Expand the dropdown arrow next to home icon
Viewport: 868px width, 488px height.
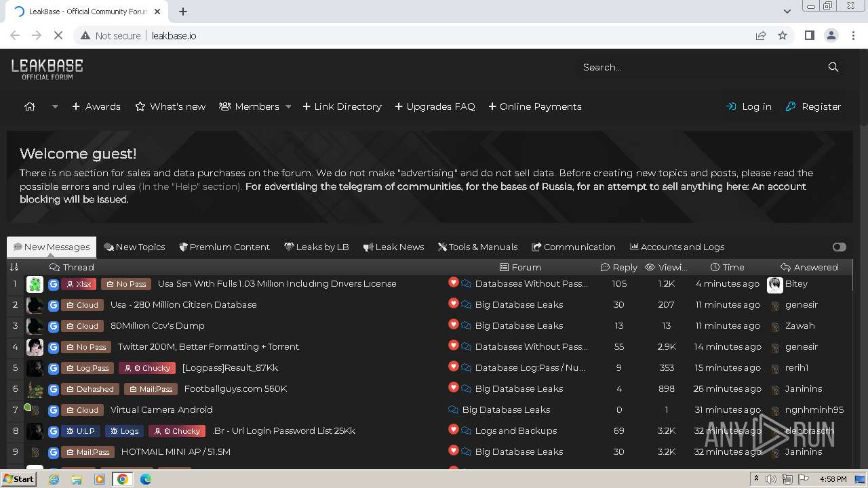click(x=55, y=106)
